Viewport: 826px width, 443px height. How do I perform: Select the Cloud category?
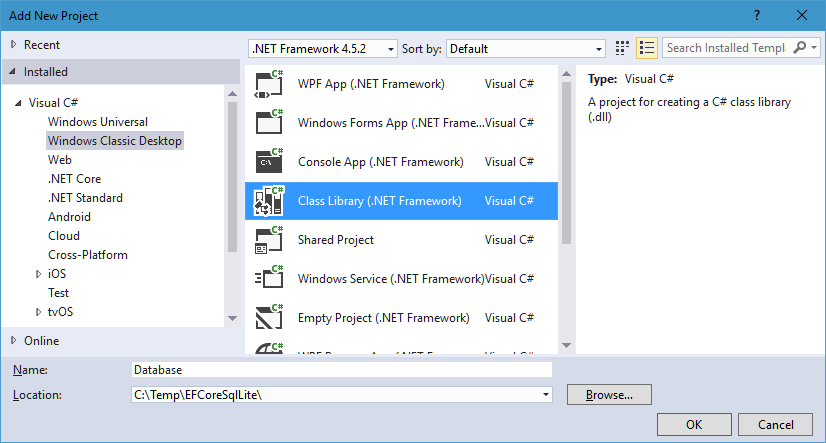(64, 235)
